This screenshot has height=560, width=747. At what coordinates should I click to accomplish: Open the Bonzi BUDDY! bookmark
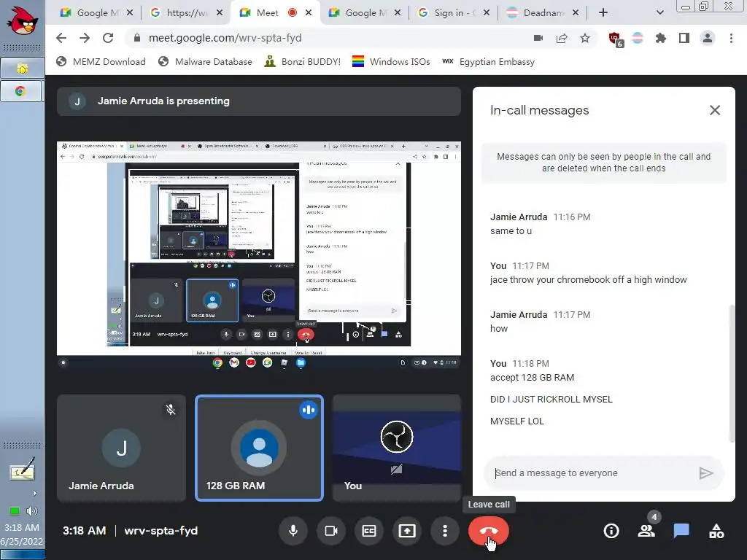(303, 62)
